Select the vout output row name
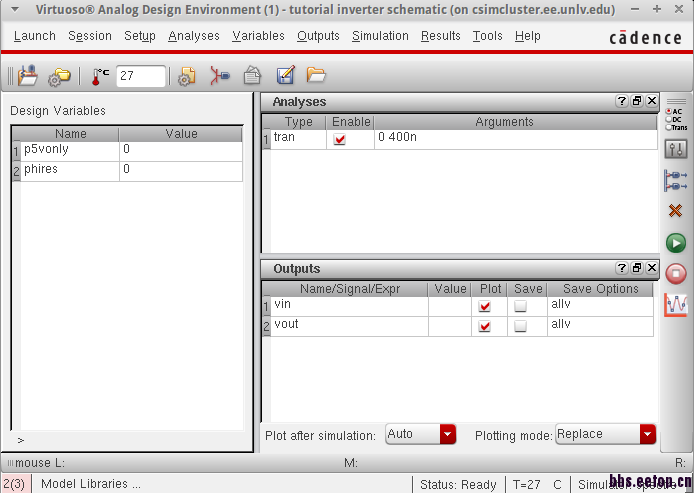Image resolution: width=694 pixels, height=493 pixels. coord(349,327)
